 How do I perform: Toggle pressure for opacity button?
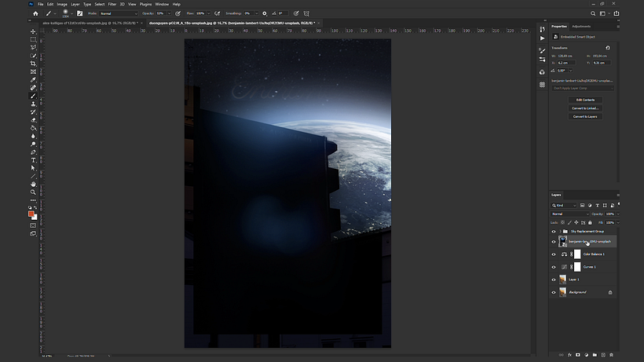(x=177, y=13)
